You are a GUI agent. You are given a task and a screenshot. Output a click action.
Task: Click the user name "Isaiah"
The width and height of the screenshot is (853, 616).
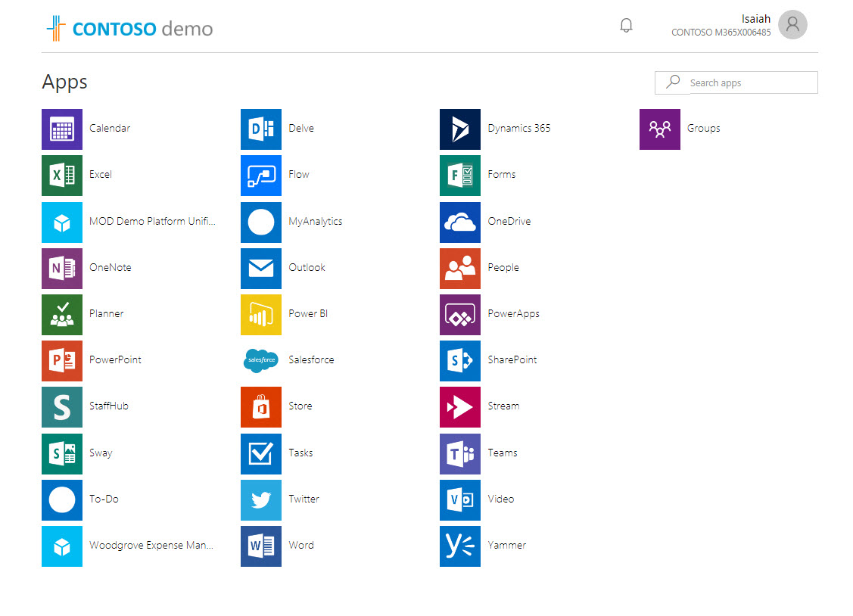point(756,19)
